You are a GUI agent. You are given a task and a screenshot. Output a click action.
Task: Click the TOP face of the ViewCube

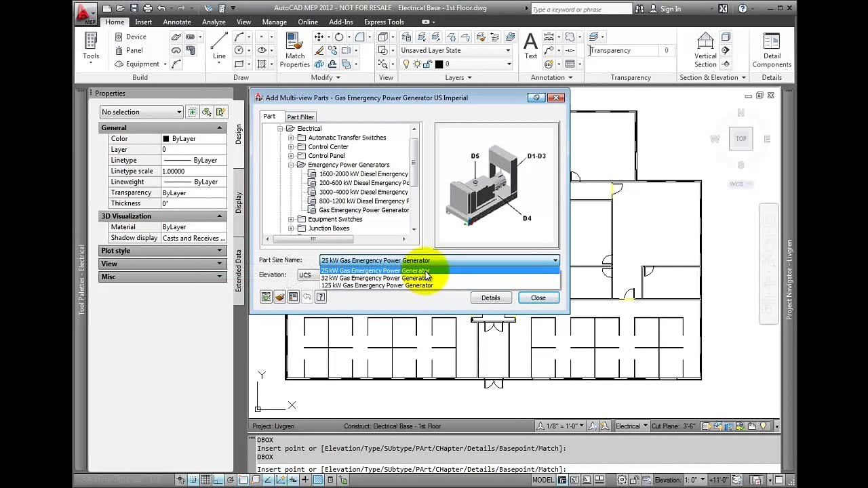click(x=741, y=139)
